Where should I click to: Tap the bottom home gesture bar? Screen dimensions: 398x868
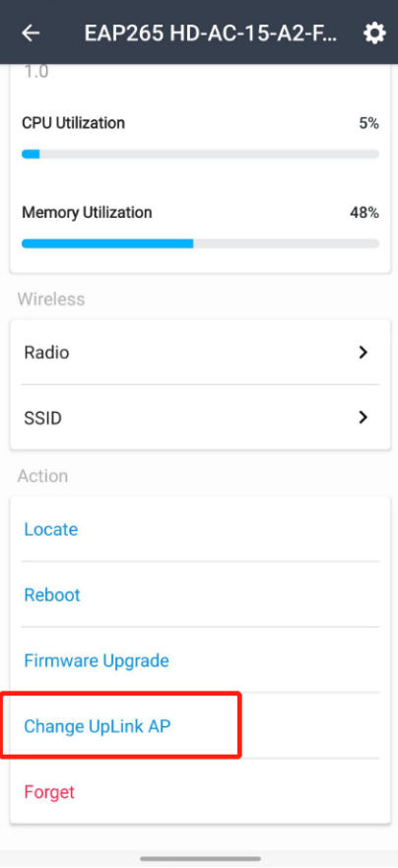[x=200, y=858]
